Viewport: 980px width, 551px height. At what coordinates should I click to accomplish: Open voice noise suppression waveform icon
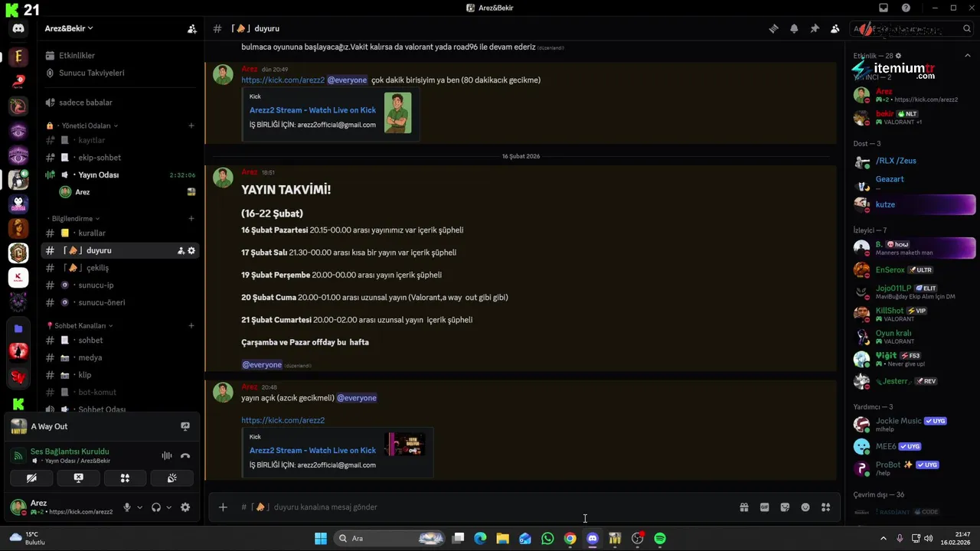coord(166,455)
